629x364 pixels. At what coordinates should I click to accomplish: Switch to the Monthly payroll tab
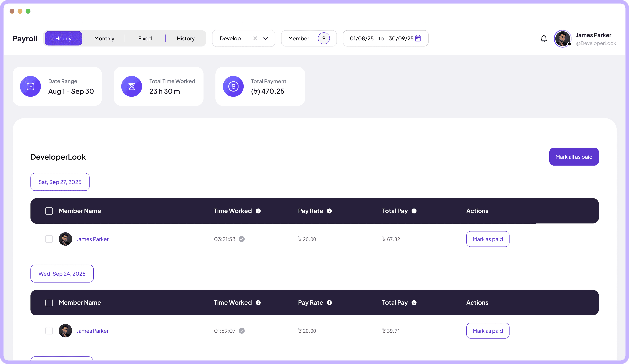click(x=104, y=38)
